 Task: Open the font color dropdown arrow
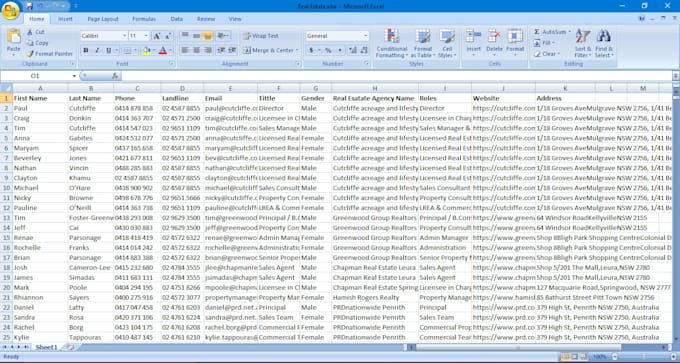click(x=170, y=50)
